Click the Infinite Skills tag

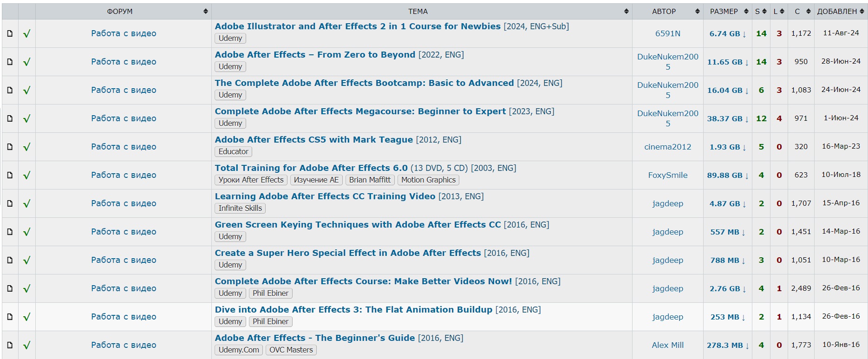click(240, 208)
